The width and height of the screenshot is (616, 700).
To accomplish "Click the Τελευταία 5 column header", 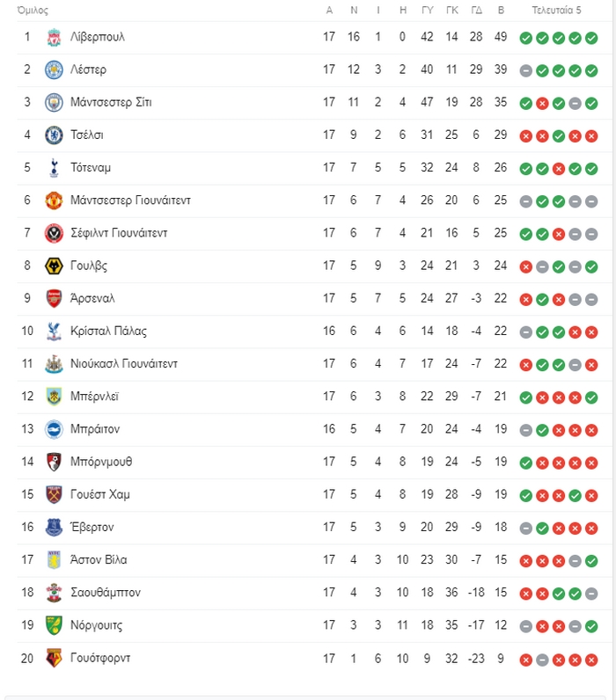I will tap(556, 11).
